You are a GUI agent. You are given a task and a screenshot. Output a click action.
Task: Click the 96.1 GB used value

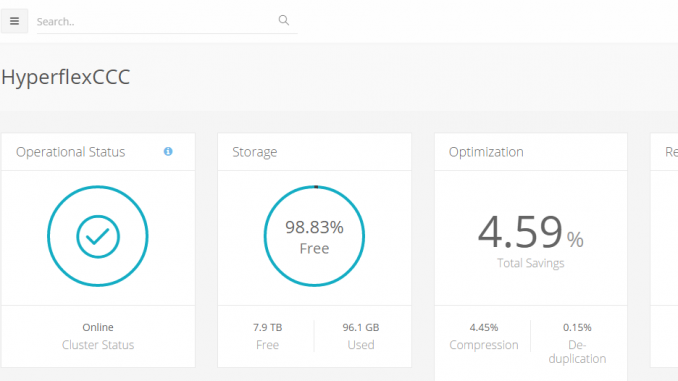click(361, 327)
